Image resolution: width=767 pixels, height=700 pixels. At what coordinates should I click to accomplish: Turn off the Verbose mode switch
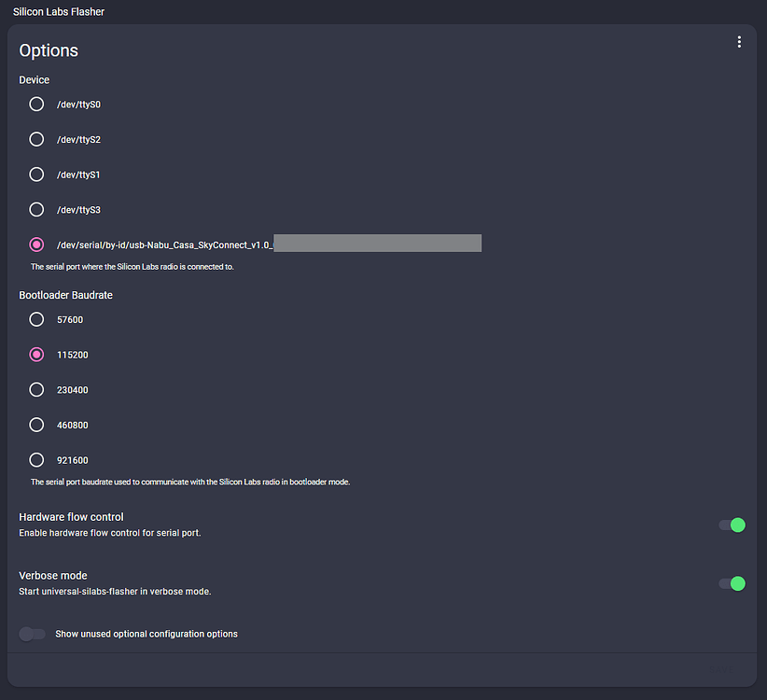coord(732,583)
